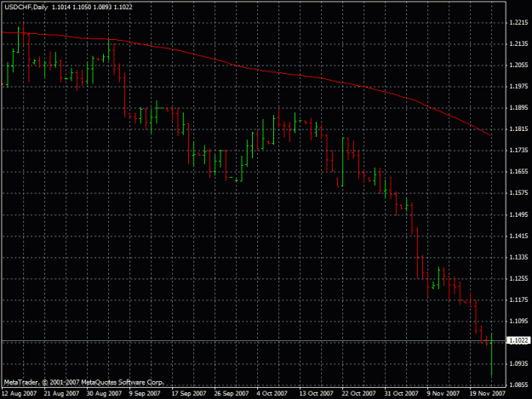Click the 1.2215 price scale label

click(518, 22)
